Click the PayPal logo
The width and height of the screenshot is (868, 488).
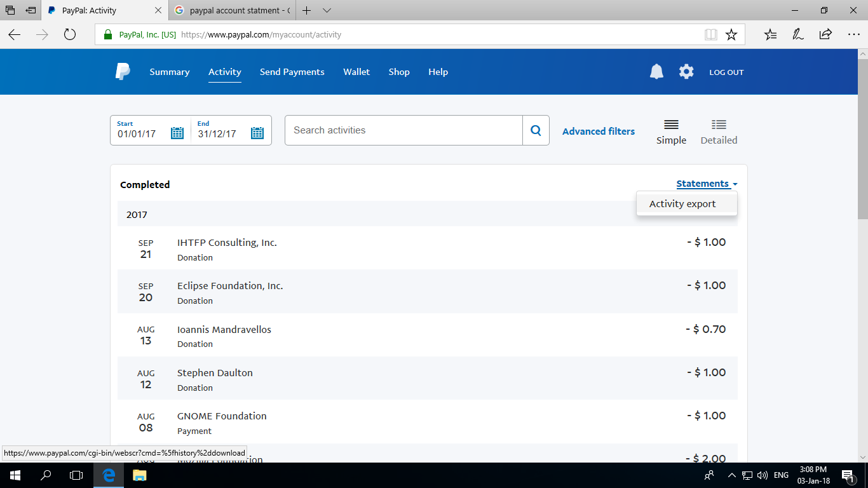click(x=121, y=71)
